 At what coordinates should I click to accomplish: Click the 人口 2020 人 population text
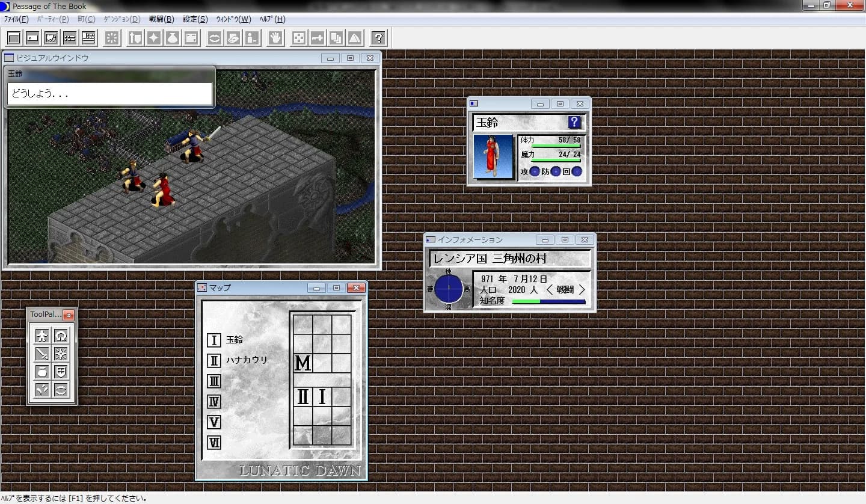click(x=509, y=290)
